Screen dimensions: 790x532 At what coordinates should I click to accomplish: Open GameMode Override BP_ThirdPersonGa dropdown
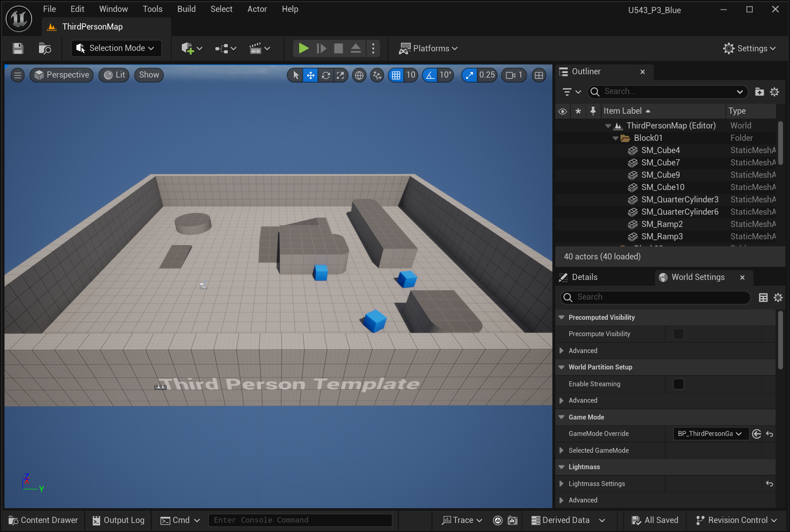710,434
